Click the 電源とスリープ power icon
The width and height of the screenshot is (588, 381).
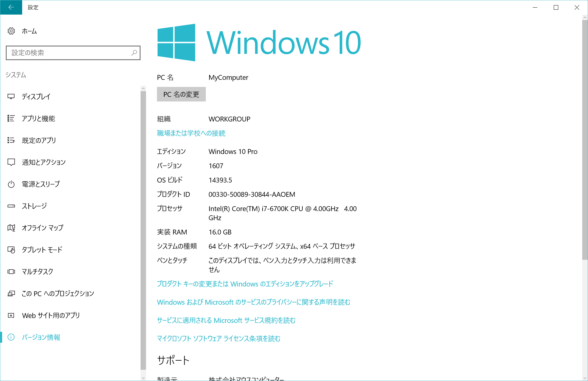coord(11,184)
